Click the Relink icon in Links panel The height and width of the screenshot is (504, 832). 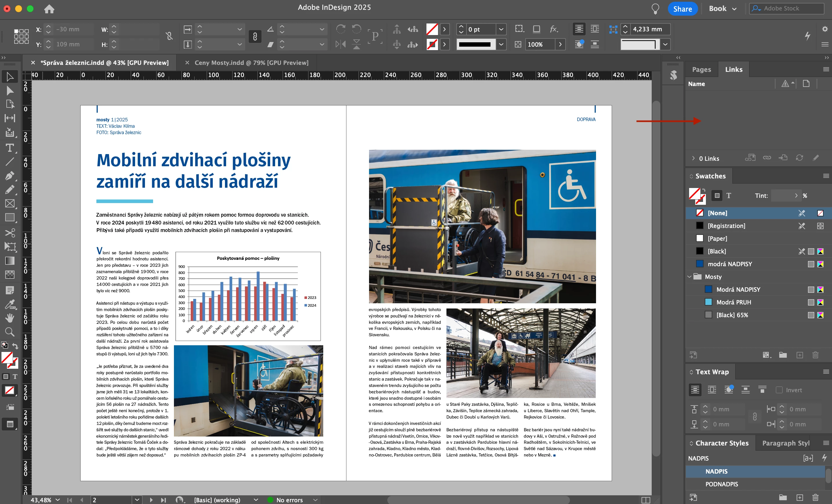click(x=767, y=158)
